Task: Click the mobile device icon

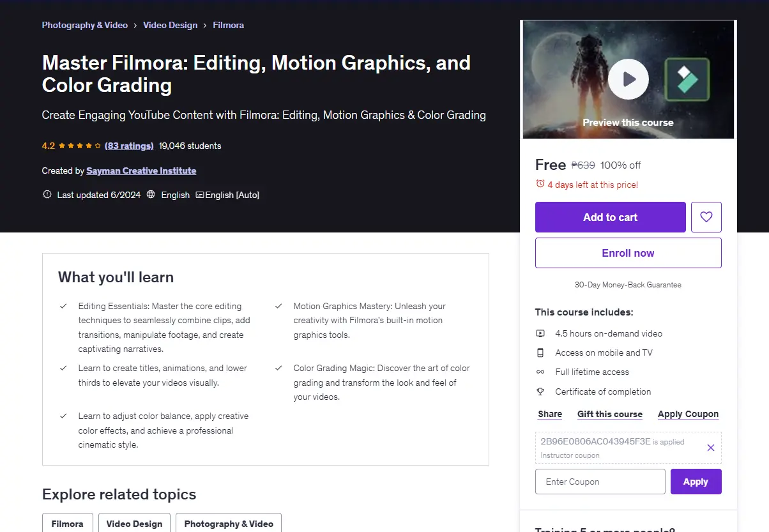Action: [x=540, y=353]
